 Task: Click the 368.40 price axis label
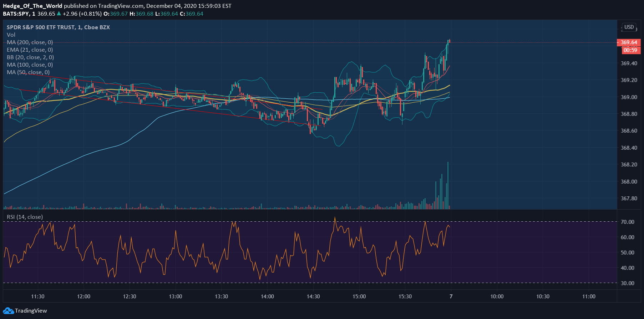(629, 148)
